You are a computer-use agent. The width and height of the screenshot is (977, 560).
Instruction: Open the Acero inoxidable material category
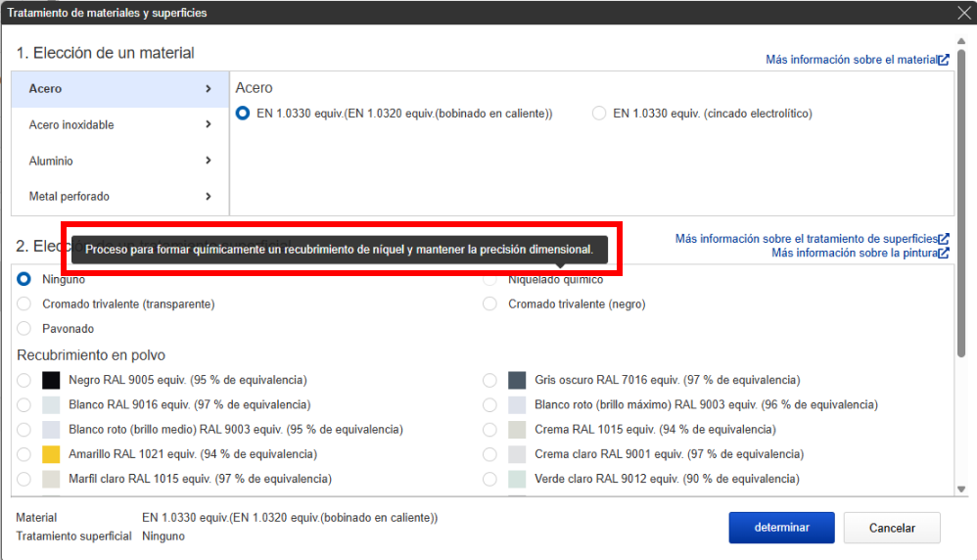pyautogui.click(x=71, y=125)
